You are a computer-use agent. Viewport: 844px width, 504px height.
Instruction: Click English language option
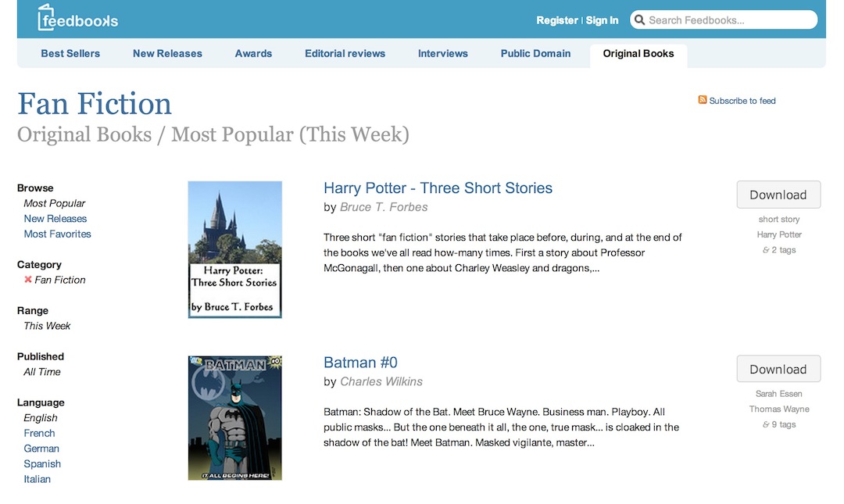[41, 418]
